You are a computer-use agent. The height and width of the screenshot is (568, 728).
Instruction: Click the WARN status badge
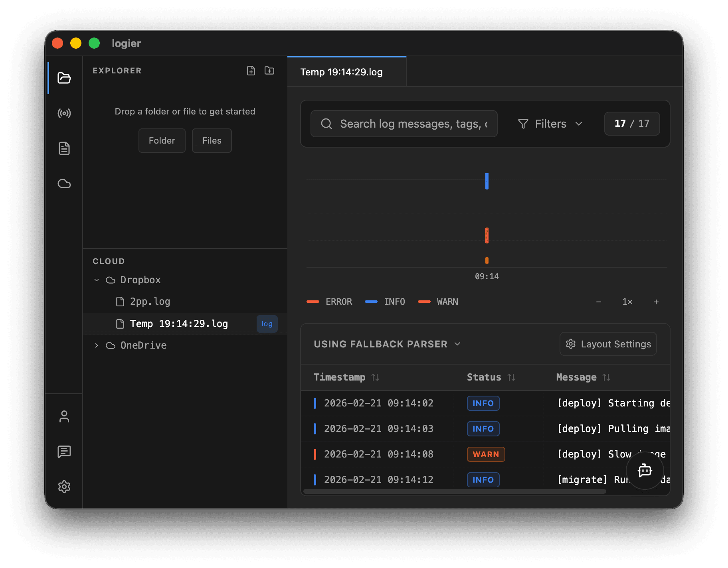[486, 454]
